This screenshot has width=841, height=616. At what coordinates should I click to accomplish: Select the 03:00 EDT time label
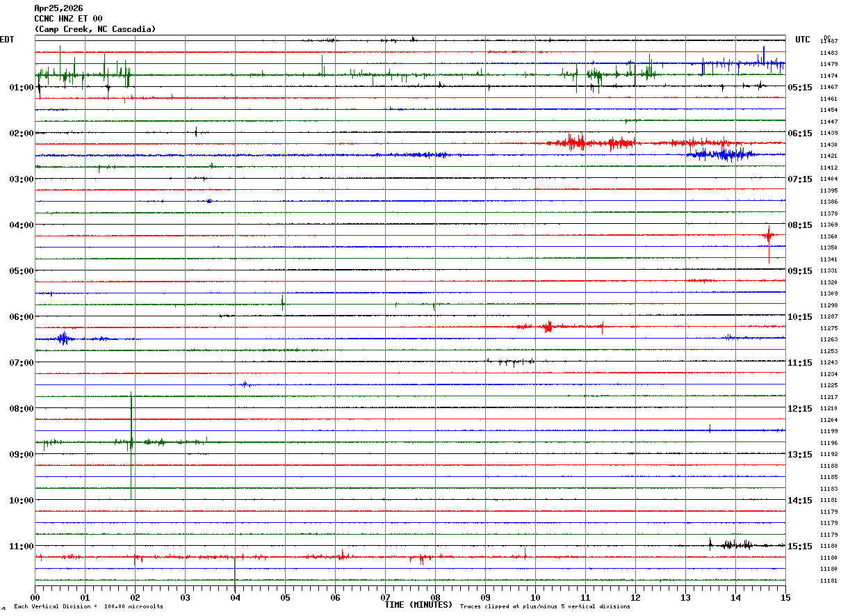22,179
